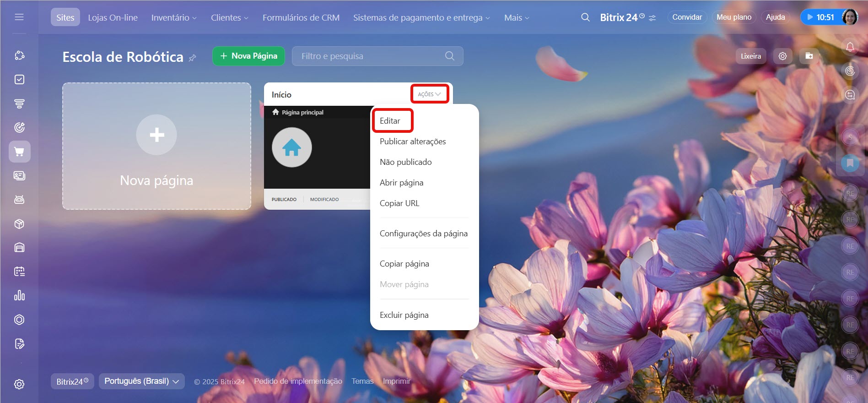
Task: Choose Configurações da página in the menu
Action: (423, 234)
